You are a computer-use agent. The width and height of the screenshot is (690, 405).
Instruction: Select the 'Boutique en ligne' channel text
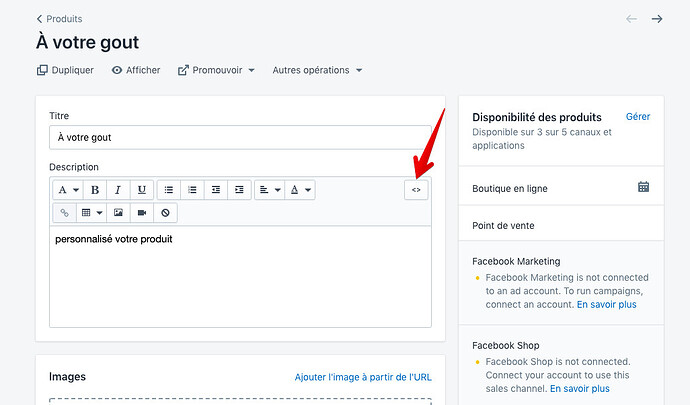510,189
